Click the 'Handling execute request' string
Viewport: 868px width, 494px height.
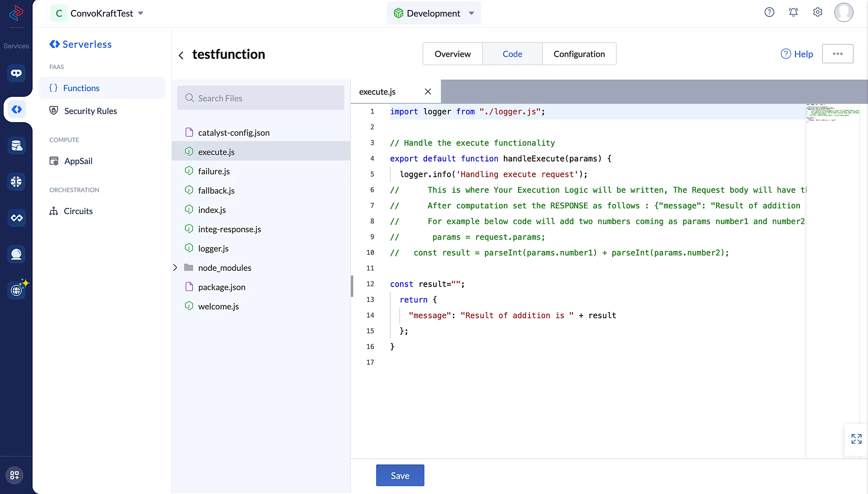(517, 174)
